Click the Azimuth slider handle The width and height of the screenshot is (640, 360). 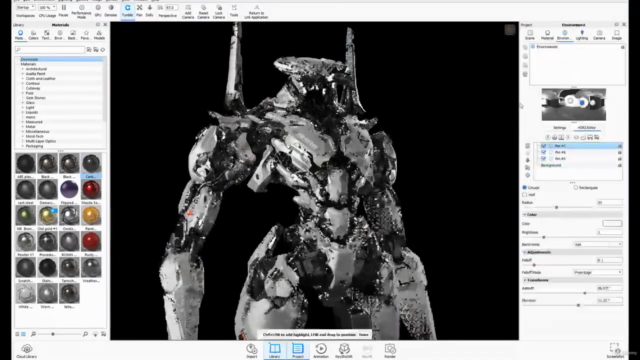point(585,293)
